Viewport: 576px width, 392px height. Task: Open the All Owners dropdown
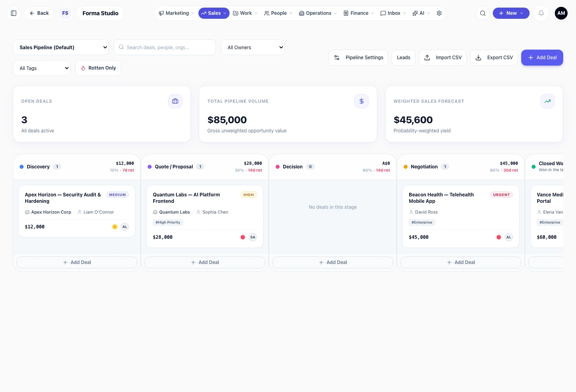click(253, 47)
